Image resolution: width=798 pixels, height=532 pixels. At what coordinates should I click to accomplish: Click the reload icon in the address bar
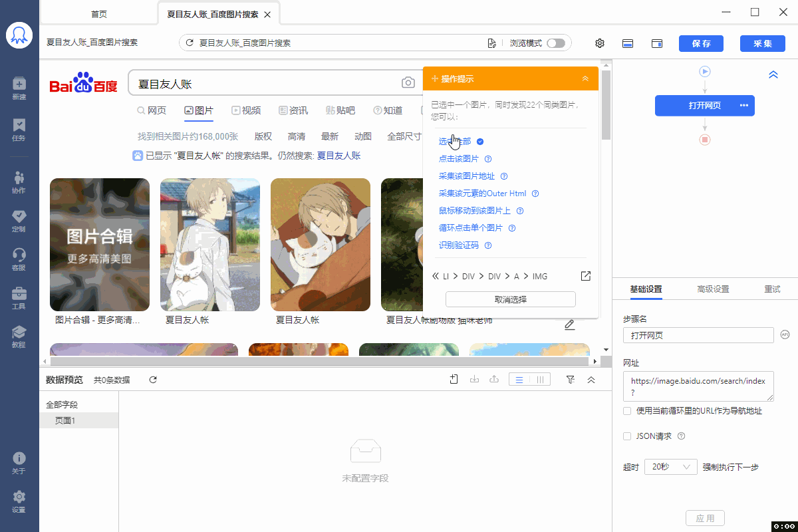pos(190,43)
